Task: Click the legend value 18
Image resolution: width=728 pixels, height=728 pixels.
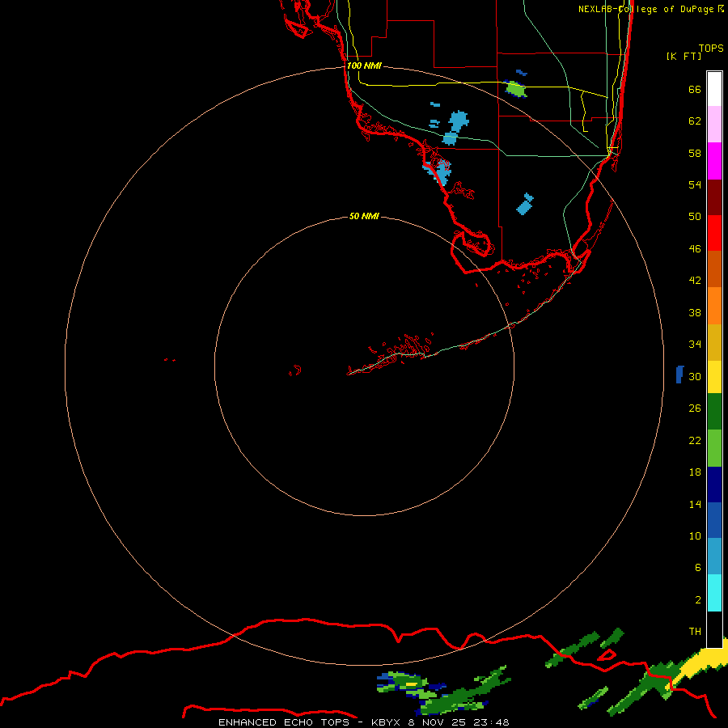Action: coord(695,472)
